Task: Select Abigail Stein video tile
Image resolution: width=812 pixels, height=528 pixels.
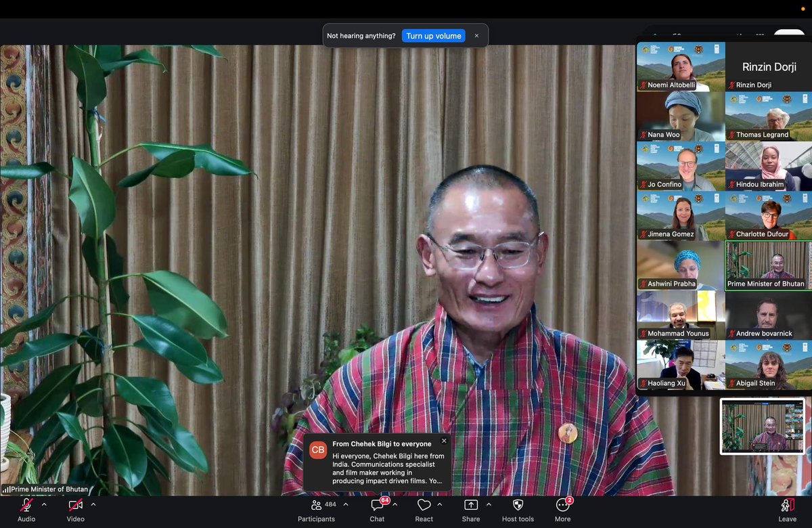Action: coord(769,365)
